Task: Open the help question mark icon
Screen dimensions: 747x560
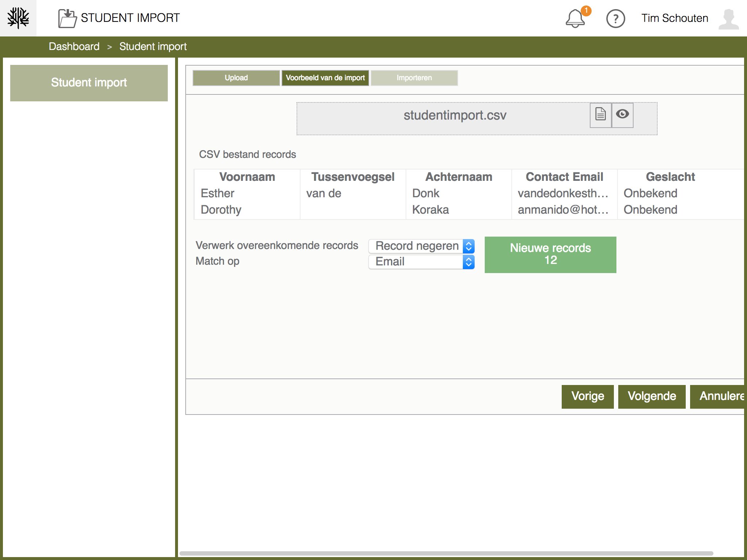Action: click(615, 19)
